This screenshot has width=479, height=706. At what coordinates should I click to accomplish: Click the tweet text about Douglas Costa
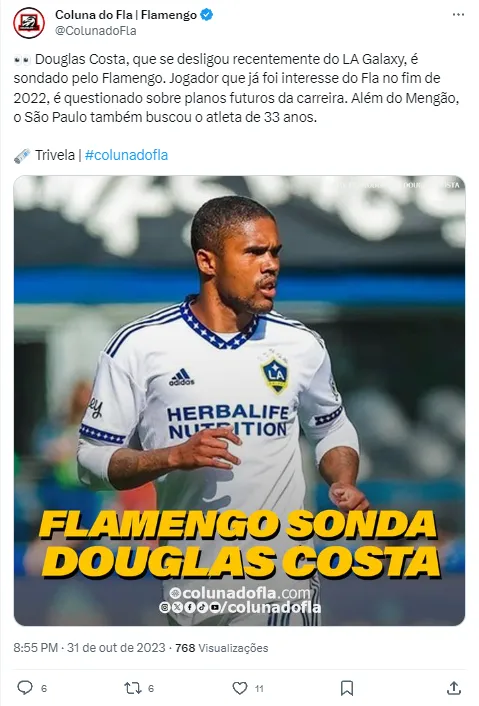236,88
